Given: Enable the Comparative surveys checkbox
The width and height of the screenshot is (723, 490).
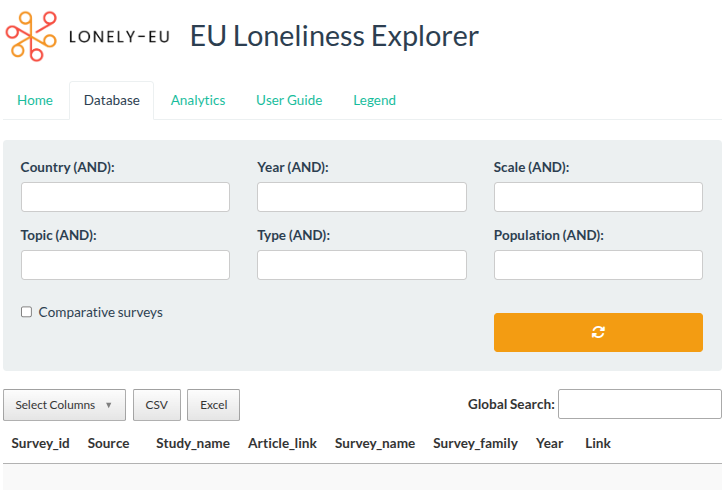Looking at the screenshot, I should coord(27,313).
